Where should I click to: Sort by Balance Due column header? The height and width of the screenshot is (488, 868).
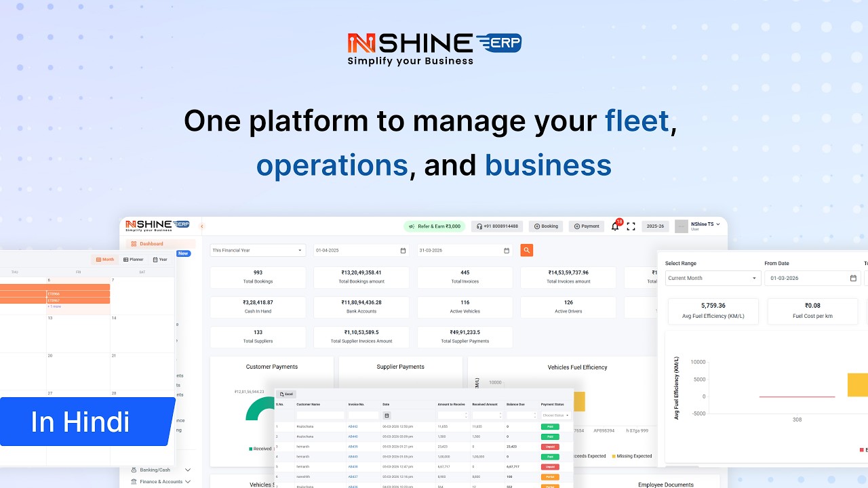(x=517, y=404)
